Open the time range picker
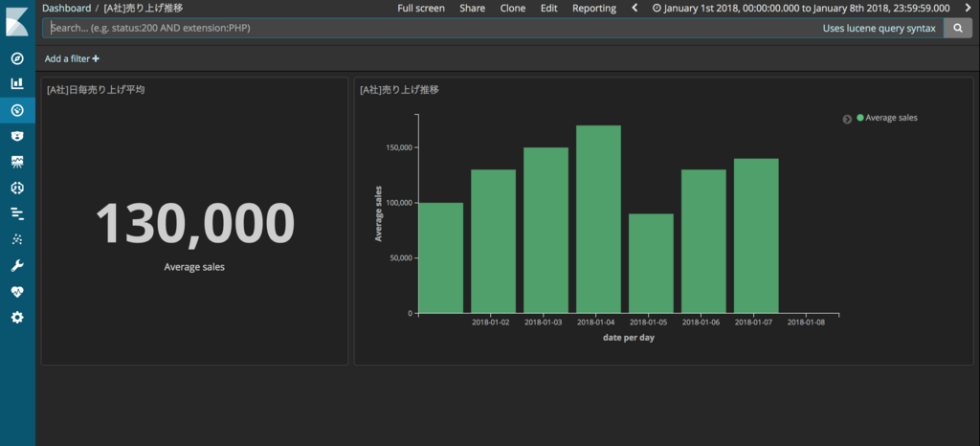Image resolution: width=980 pixels, height=446 pixels. pos(801,8)
